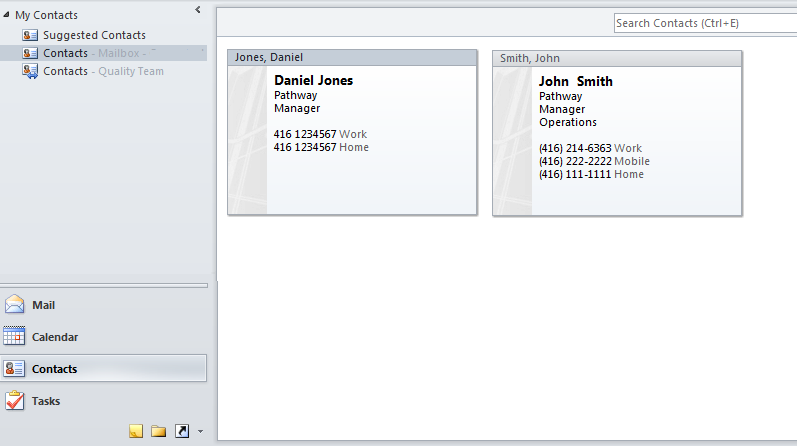
Task: Click the Jones, Daniel card header
Action: click(352, 57)
